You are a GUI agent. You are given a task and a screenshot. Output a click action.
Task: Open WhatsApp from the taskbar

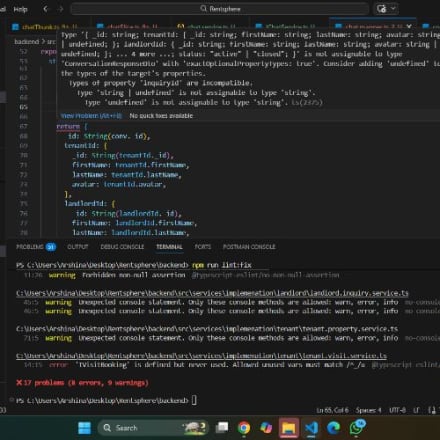357,427
